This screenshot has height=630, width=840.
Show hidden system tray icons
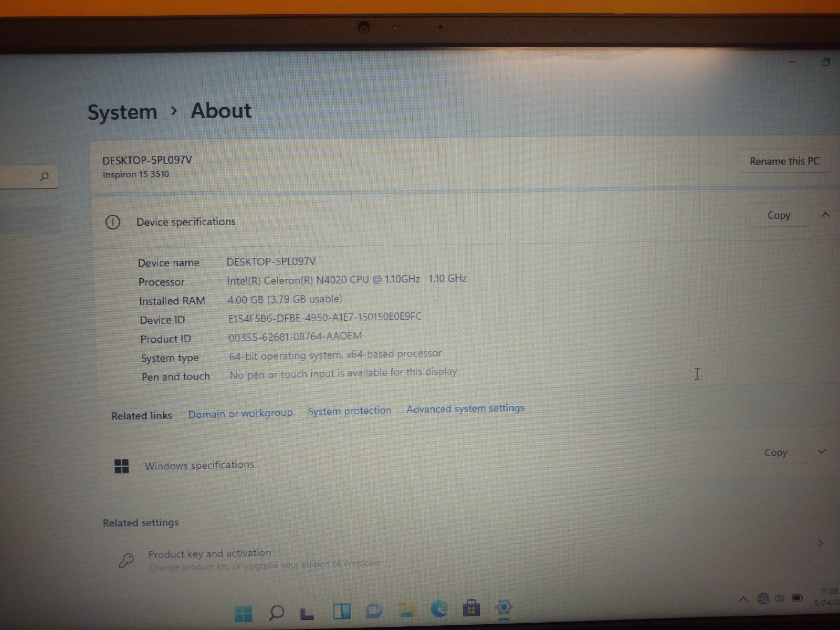(743, 599)
